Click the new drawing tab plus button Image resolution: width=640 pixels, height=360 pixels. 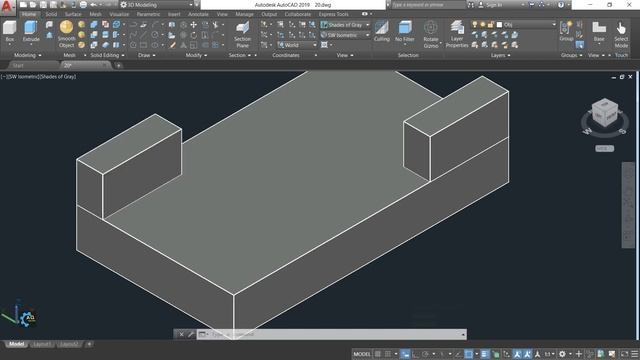[118, 65]
